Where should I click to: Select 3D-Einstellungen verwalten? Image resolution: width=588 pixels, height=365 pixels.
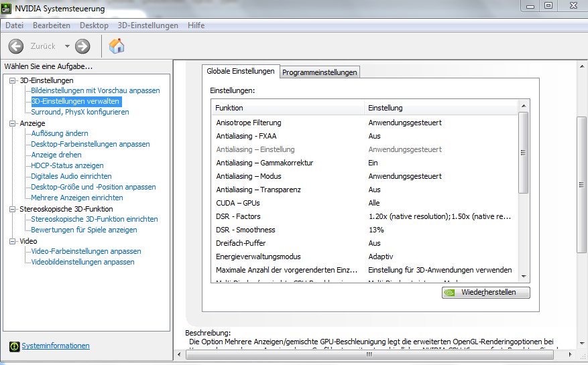(x=75, y=101)
